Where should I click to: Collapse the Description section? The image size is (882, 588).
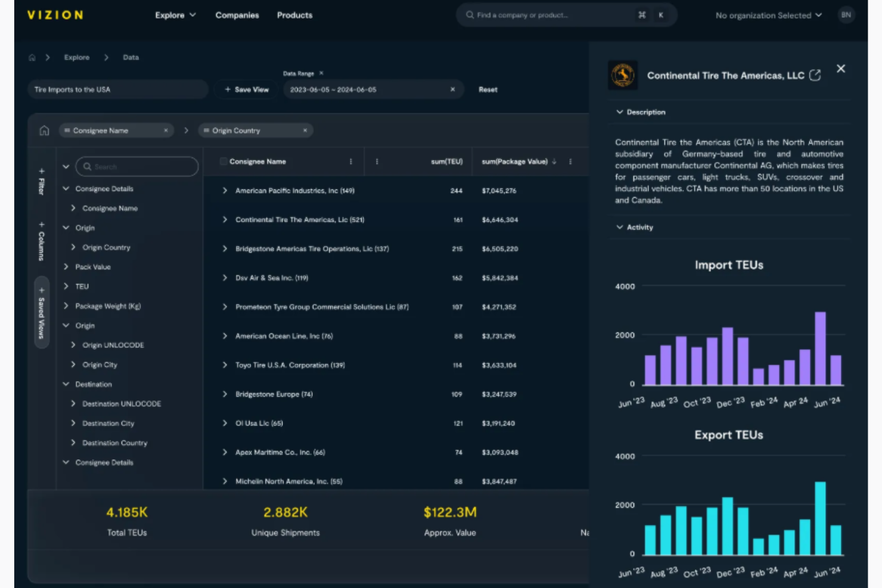point(620,112)
